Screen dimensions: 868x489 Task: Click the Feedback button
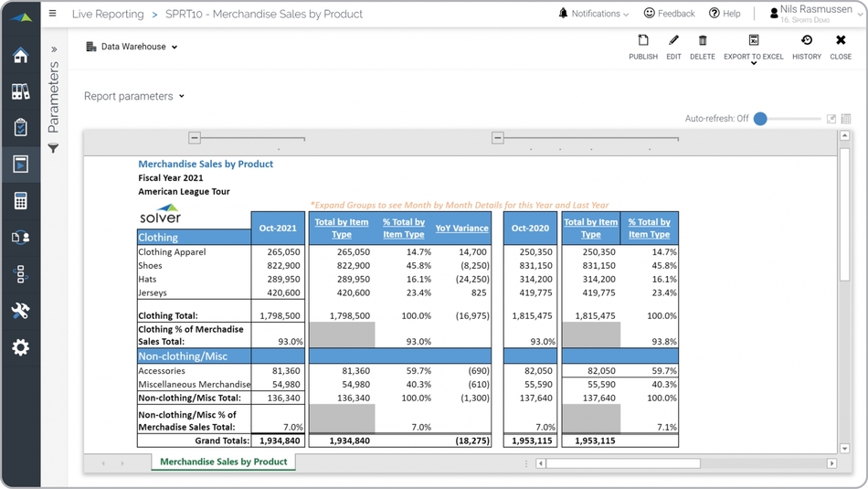pyautogui.click(x=669, y=14)
